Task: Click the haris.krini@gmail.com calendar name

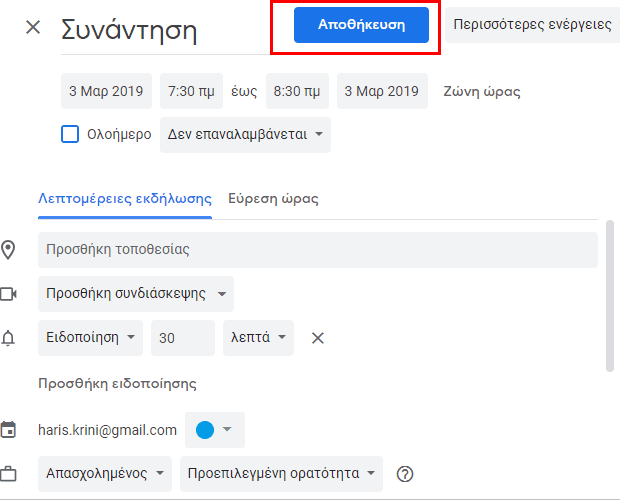Action: (107, 430)
